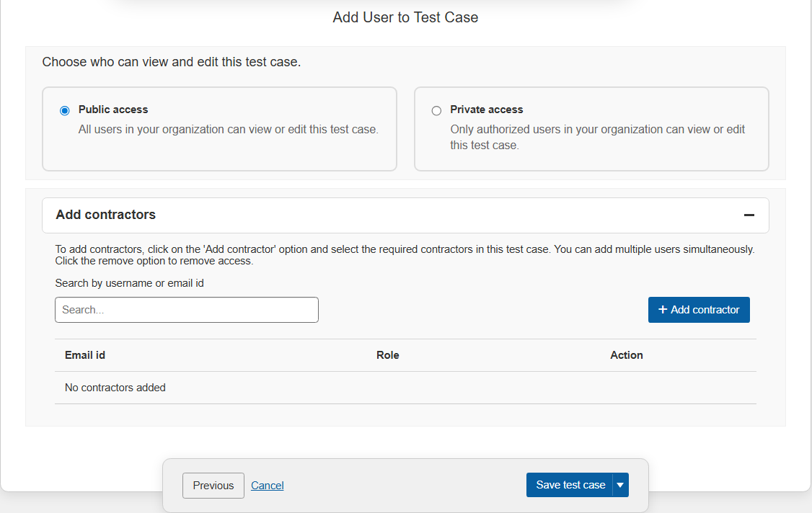
Task: Click the Action column header
Action: (x=626, y=355)
